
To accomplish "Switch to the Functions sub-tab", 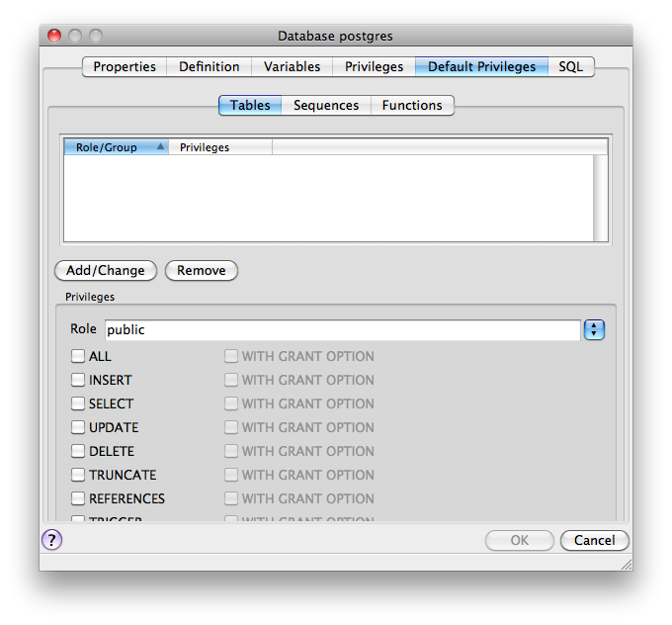I will 412,105.
